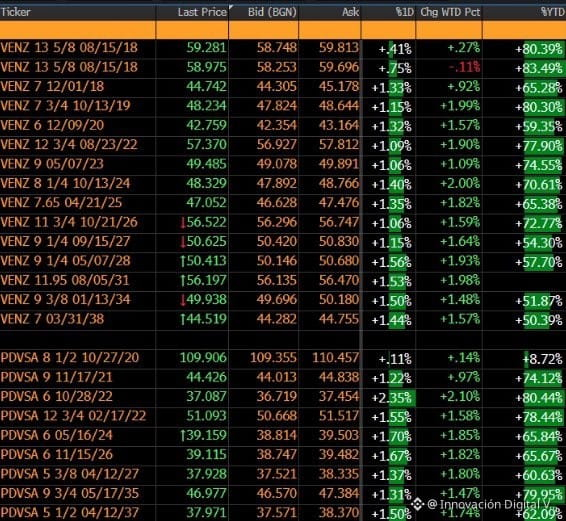The width and height of the screenshot is (566, 521).
Task: Click the bid value 44.305
Action: (277, 87)
